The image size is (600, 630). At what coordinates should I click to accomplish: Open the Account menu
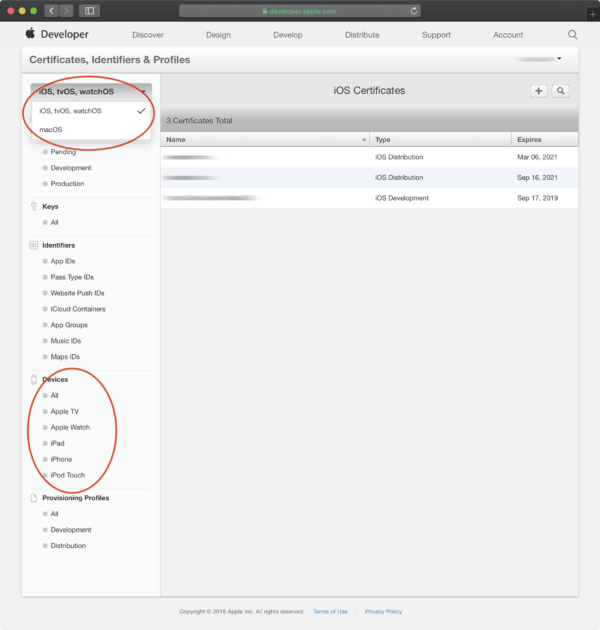click(x=508, y=35)
